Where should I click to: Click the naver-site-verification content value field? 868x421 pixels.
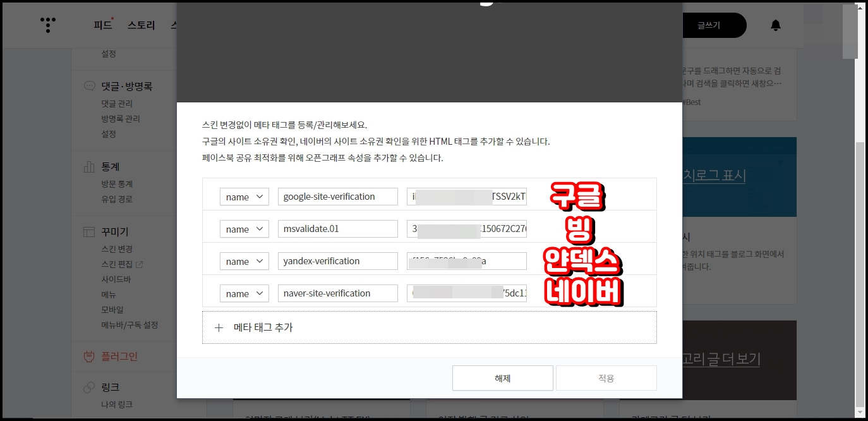click(467, 293)
